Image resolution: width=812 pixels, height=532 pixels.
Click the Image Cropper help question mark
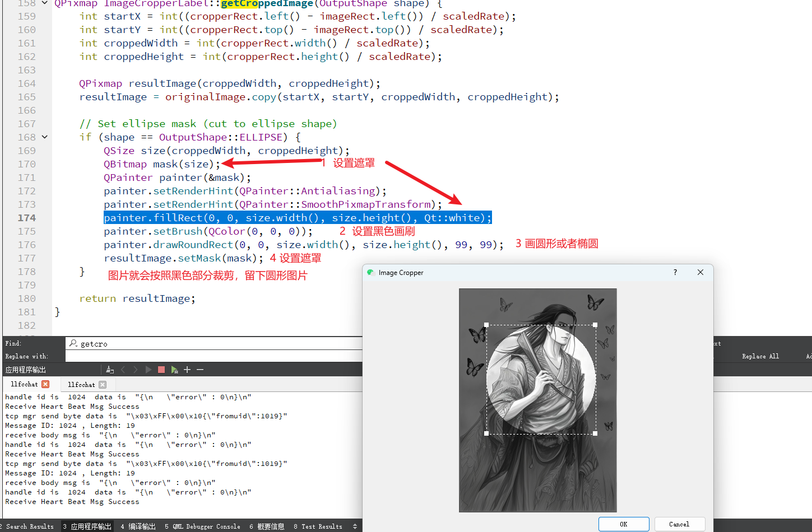[675, 272]
